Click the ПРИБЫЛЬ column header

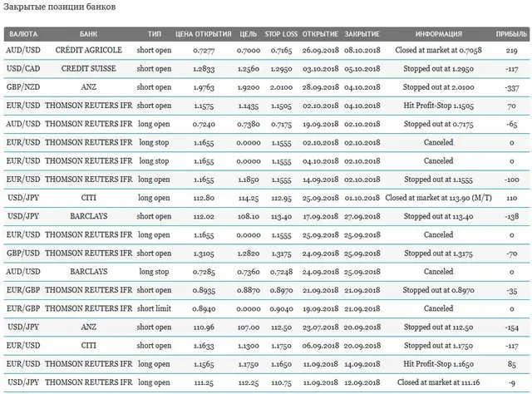pyautogui.click(x=512, y=34)
